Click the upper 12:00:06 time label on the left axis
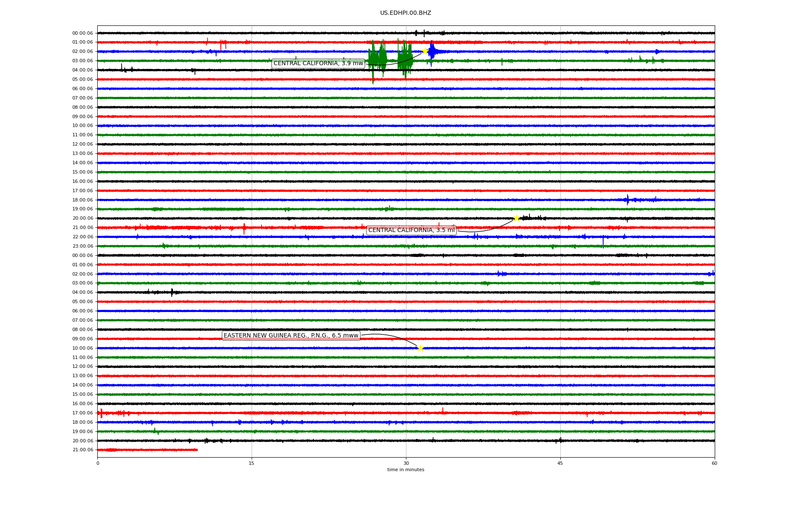 point(82,144)
